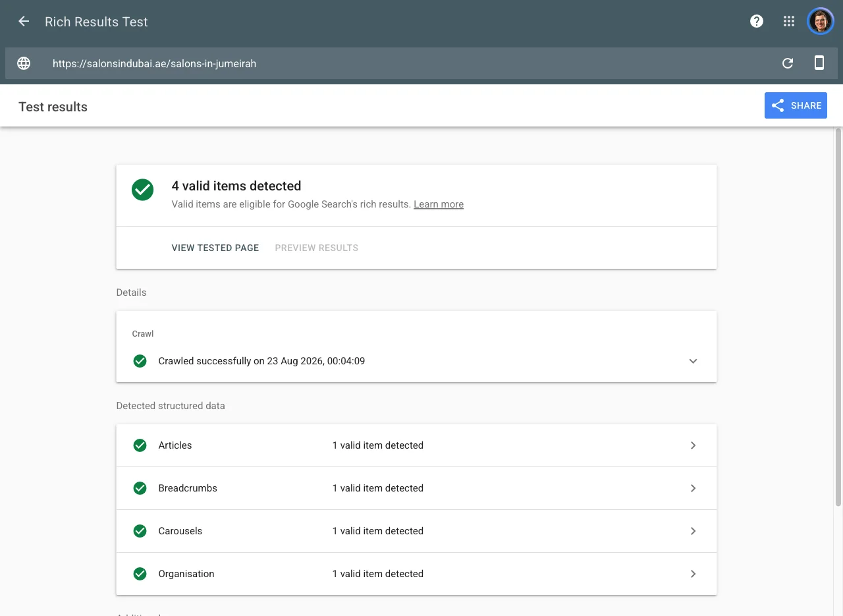This screenshot has width=843, height=616.
Task: Open Organisation row chevron arrow
Action: point(693,574)
